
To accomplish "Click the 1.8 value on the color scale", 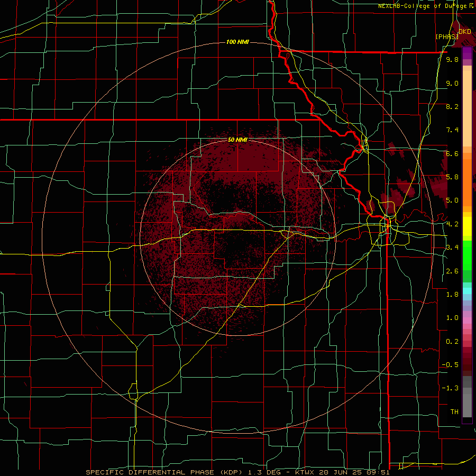I will pyautogui.click(x=452, y=295).
